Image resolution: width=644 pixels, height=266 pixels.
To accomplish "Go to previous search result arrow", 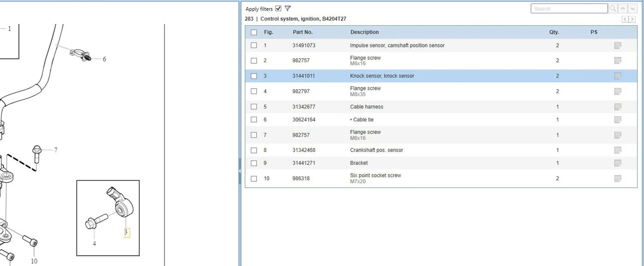I will pos(623,9).
